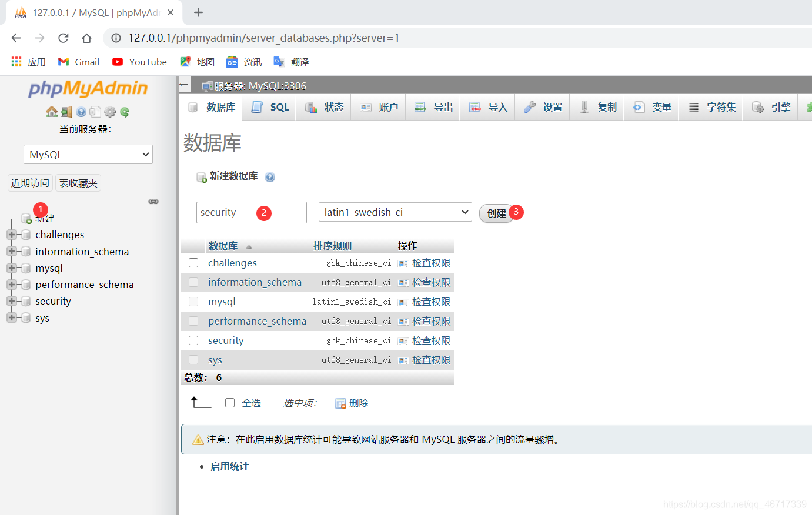Open the 应用 apps grid bookmark
Image resolution: width=812 pixels, height=515 pixels.
tap(28, 62)
